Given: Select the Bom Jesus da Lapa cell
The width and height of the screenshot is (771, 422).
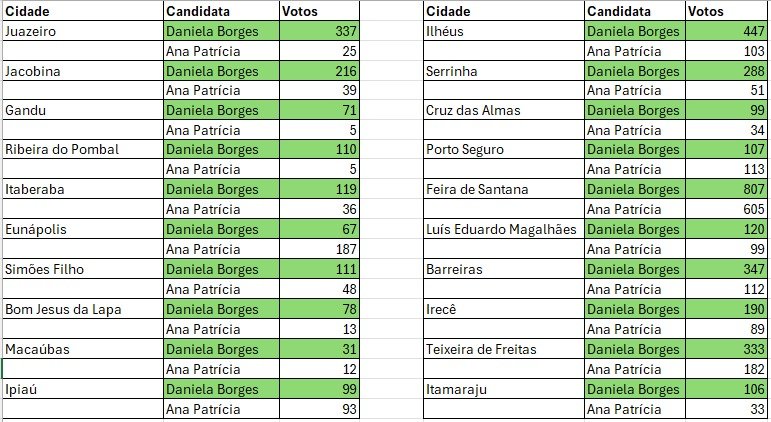Looking at the screenshot, I should (x=82, y=309).
